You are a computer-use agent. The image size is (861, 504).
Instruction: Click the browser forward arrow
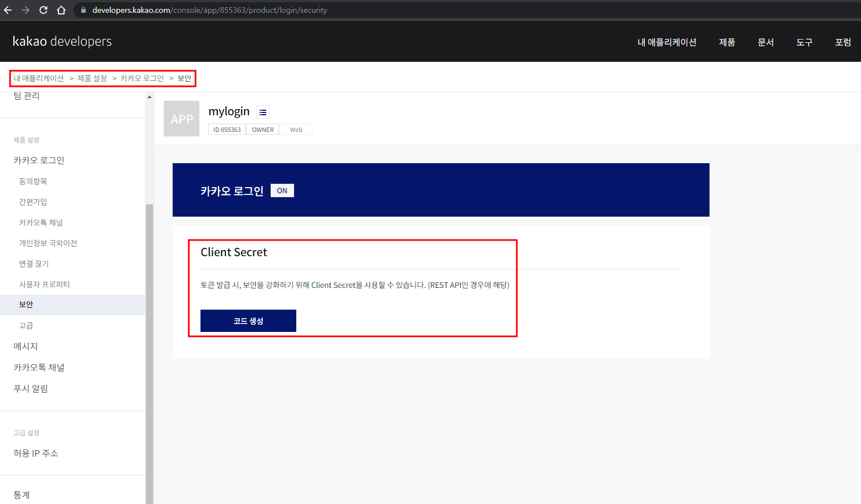tap(26, 10)
